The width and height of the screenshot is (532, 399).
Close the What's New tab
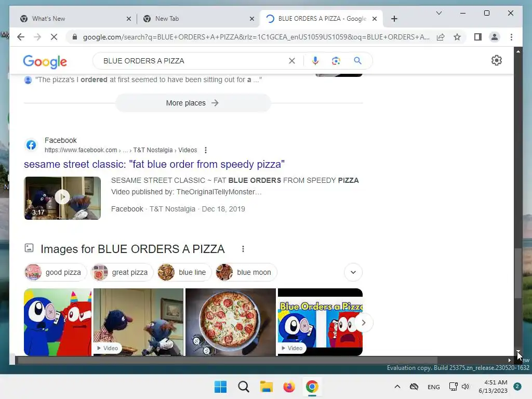[x=129, y=19]
